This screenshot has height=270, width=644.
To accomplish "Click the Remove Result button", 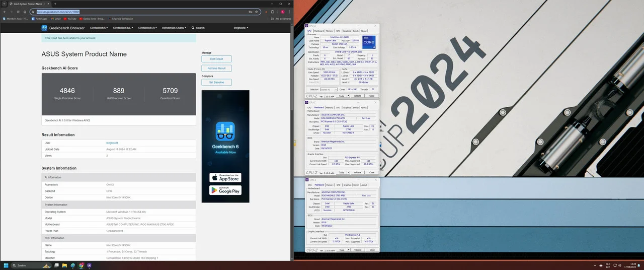I will 216,68.
